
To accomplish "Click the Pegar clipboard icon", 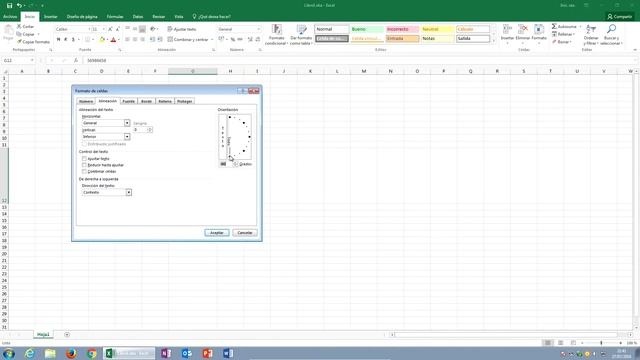I will (8, 33).
